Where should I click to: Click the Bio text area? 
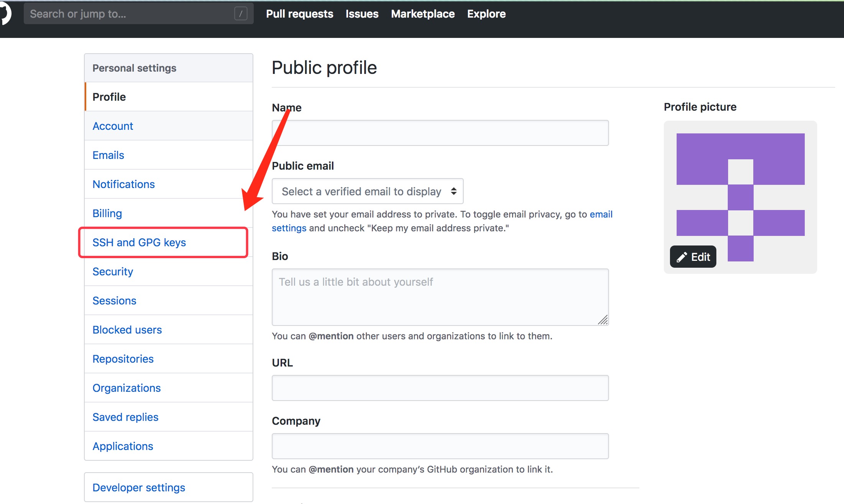(x=440, y=297)
